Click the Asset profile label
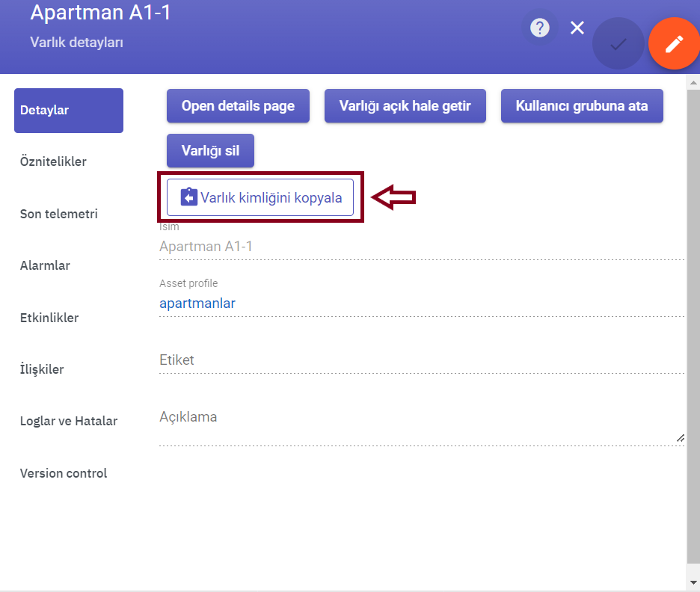Image resolution: width=700 pixels, height=592 pixels. (x=188, y=283)
